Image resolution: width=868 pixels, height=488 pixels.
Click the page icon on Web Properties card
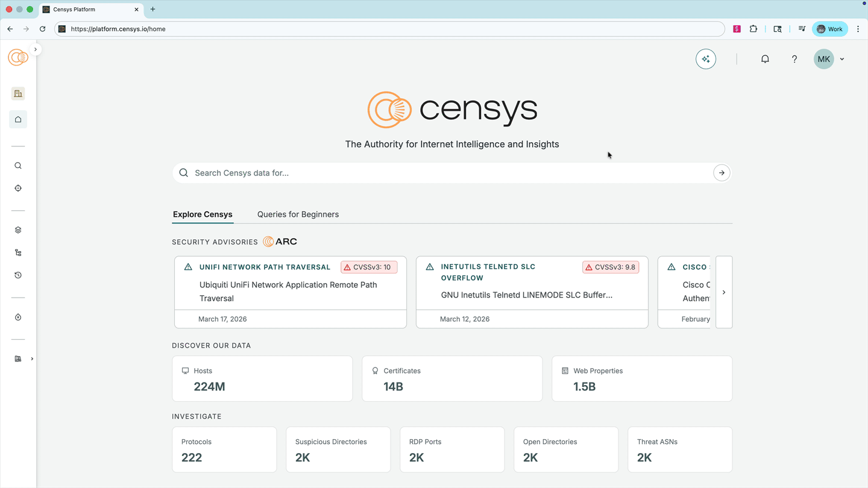[x=565, y=371]
